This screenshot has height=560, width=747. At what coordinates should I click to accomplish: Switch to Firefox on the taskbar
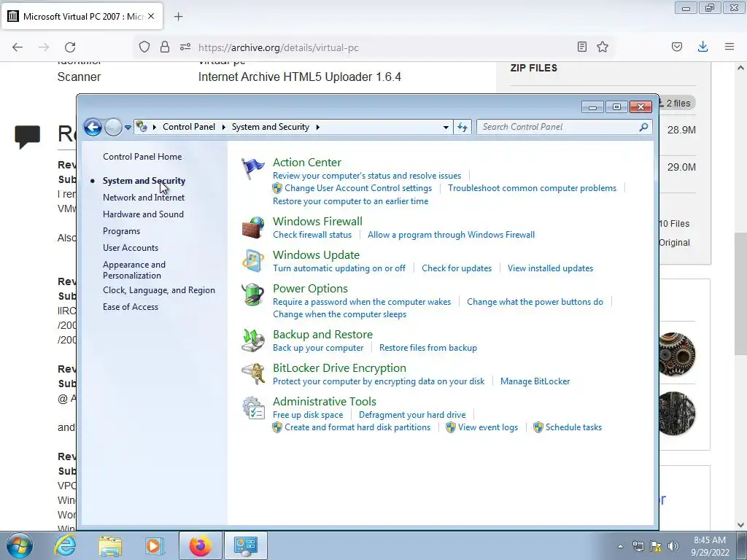point(201,545)
